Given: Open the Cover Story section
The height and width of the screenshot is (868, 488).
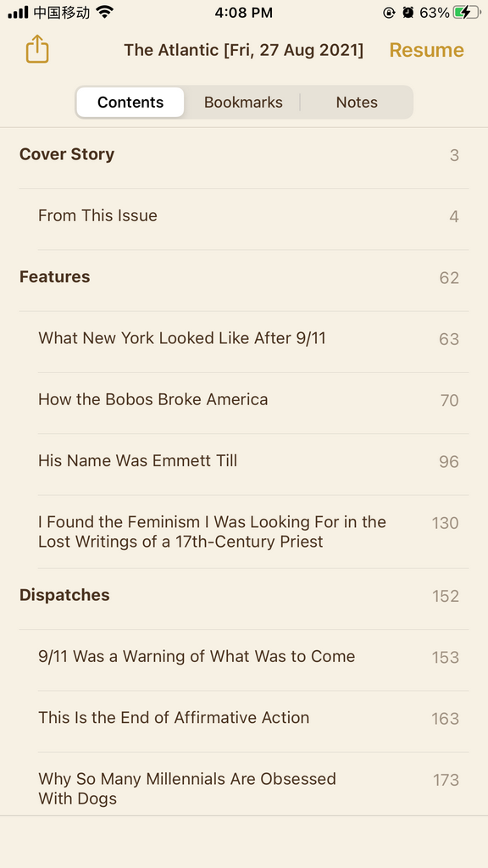Looking at the screenshot, I should pyautogui.click(x=244, y=155).
